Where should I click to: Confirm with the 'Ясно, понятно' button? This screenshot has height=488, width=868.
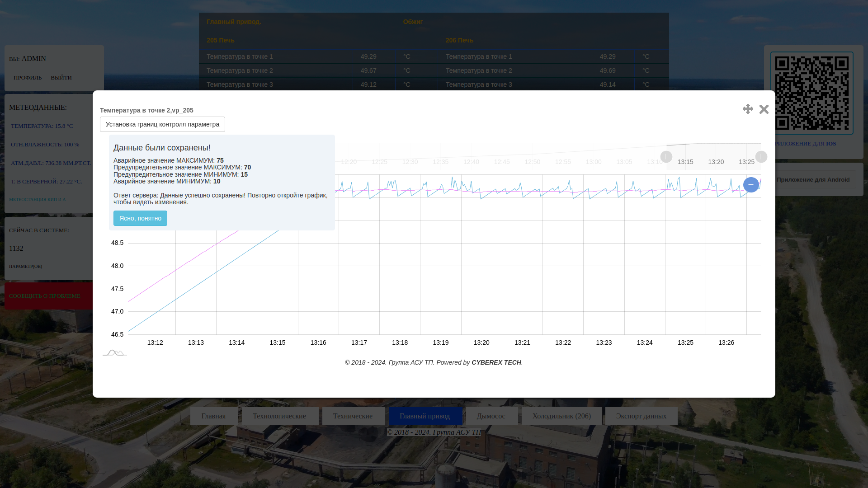[140, 218]
